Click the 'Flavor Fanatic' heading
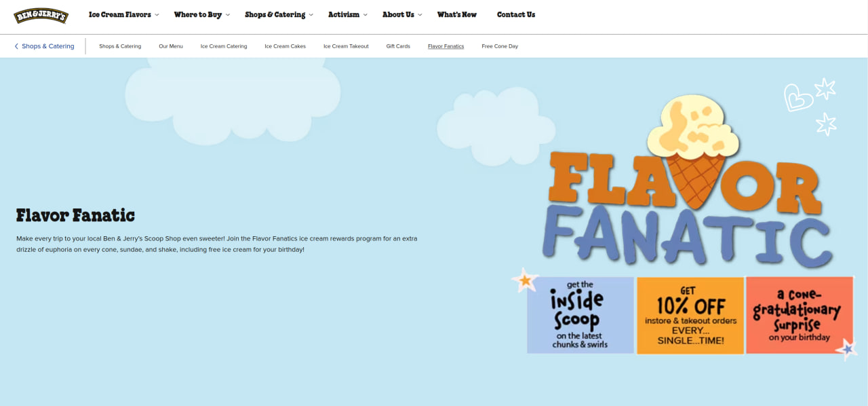868x406 pixels. coord(75,215)
